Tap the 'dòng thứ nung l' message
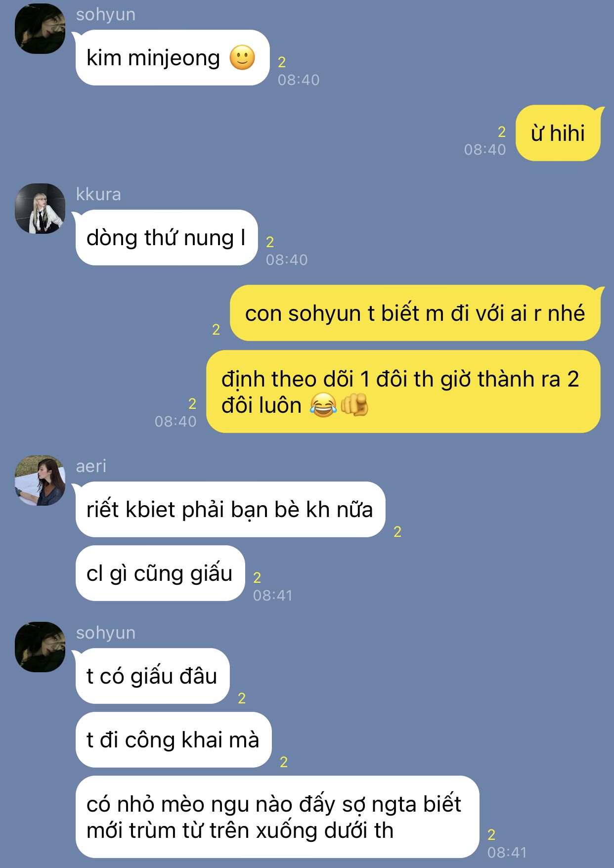The height and width of the screenshot is (868, 614). pos(166,238)
